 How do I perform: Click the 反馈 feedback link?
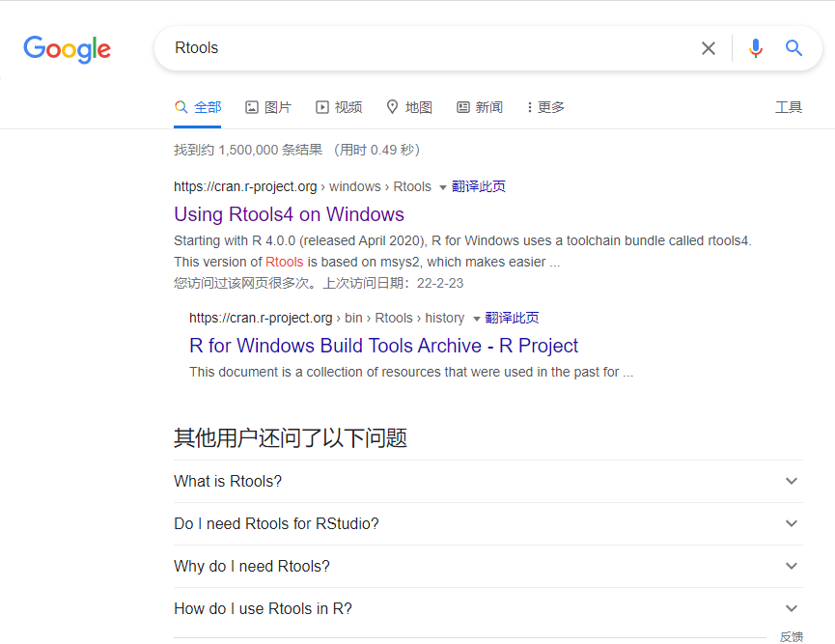[x=792, y=636]
